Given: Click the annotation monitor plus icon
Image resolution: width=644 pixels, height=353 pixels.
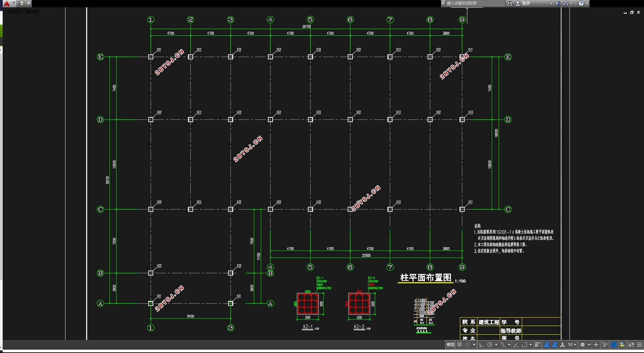Looking at the screenshot, I should [596, 345].
